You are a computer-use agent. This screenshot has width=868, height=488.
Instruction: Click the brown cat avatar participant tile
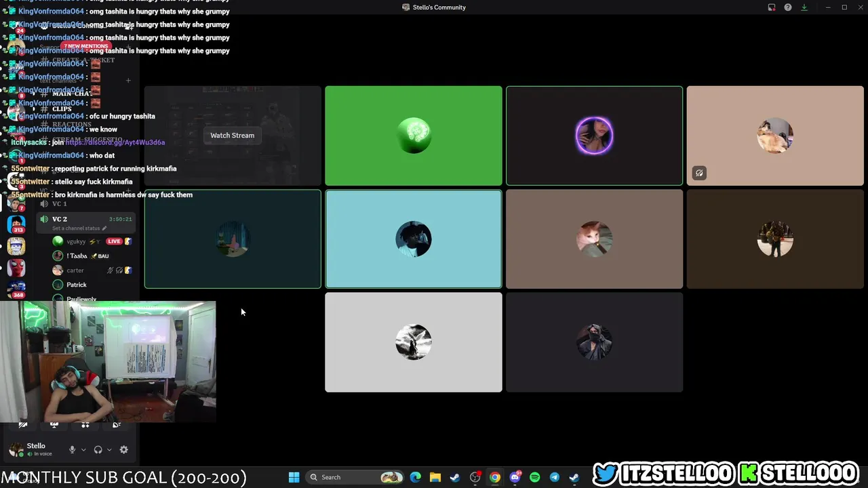594,239
